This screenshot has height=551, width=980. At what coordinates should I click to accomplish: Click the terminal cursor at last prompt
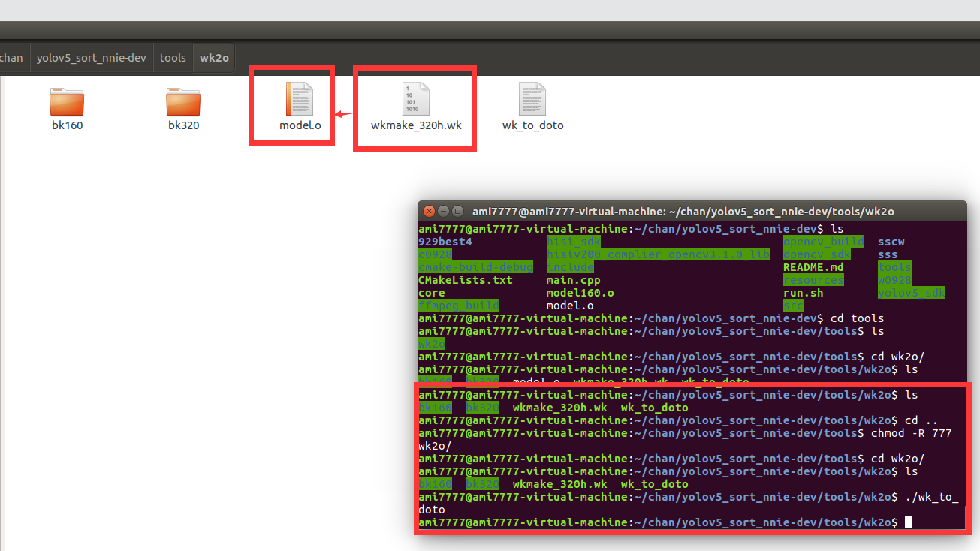point(908,522)
